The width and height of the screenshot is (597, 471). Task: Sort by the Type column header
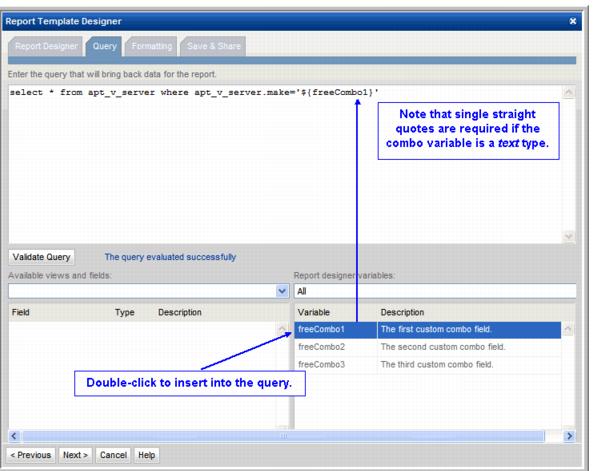tap(125, 312)
